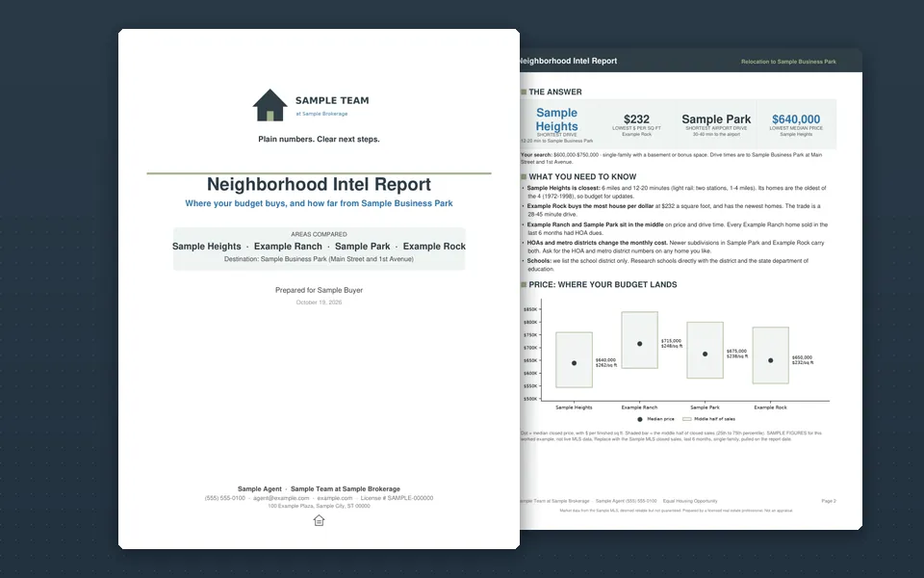Image resolution: width=924 pixels, height=578 pixels.
Task: Click 'Sample Heights' in the cover areas list
Action: coord(206,247)
